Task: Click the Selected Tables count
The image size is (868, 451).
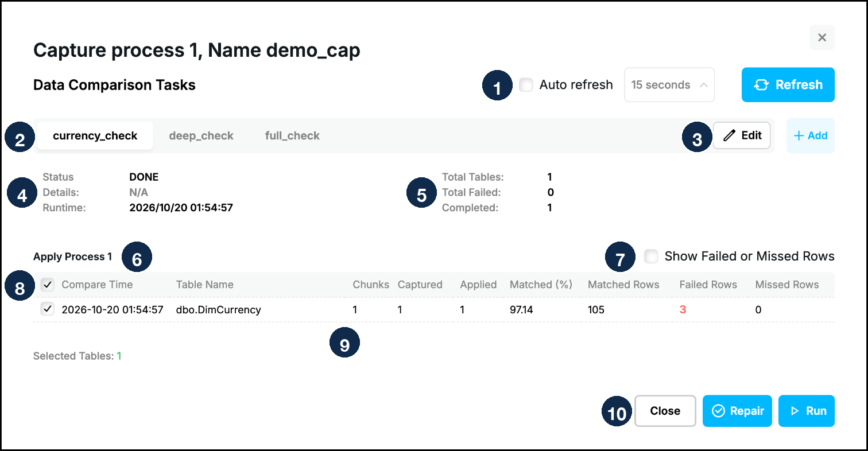Action: coord(119,356)
